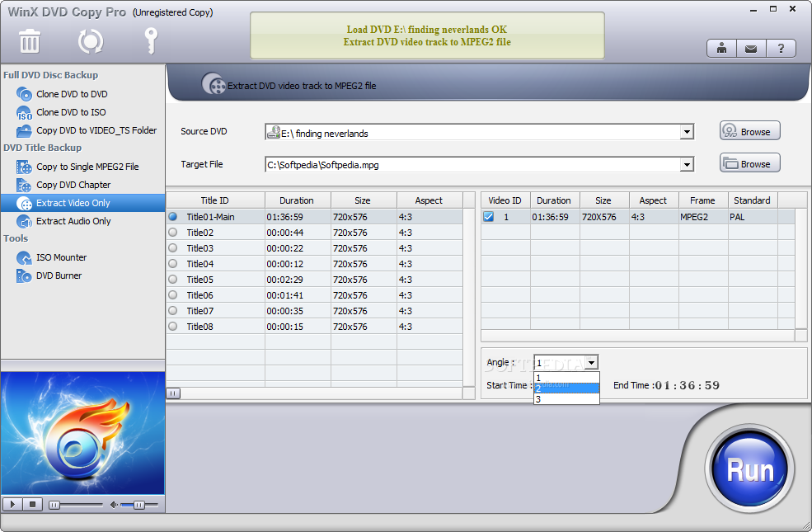Click the DVD Burner icon

pos(24,275)
